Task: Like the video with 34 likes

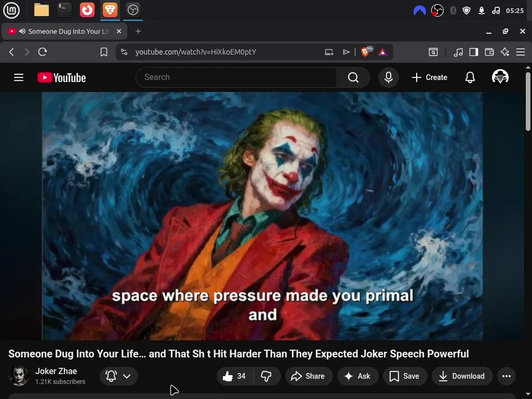Action: (235, 376)
